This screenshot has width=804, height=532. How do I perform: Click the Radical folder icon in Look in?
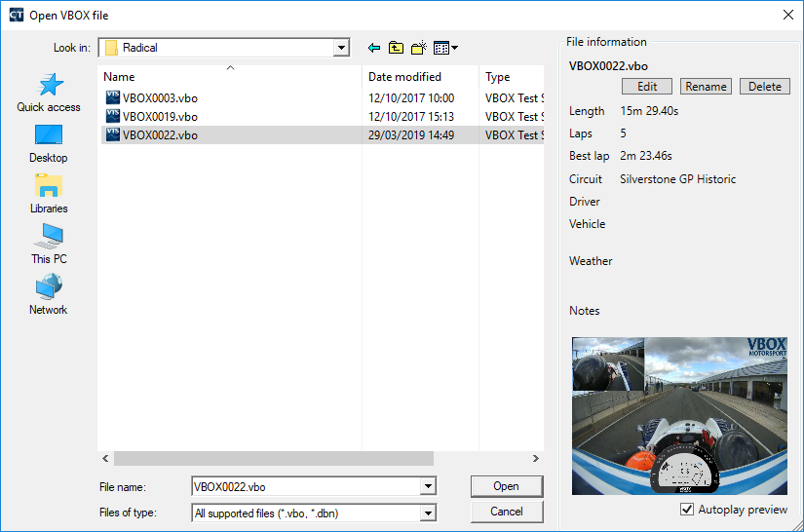pyautogui.click(x=111, y=48)
